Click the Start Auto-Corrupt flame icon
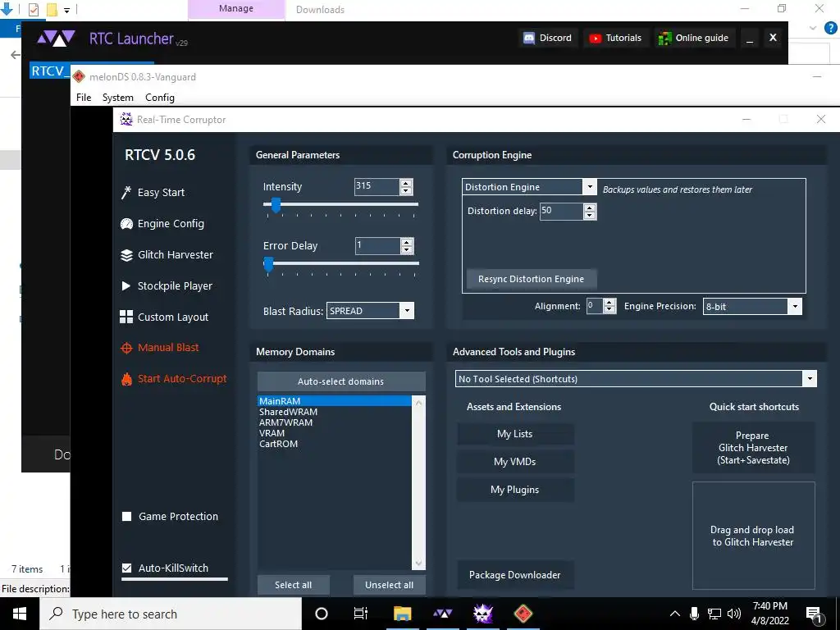Viewport: 840px width, 630px height. [126, 379]
